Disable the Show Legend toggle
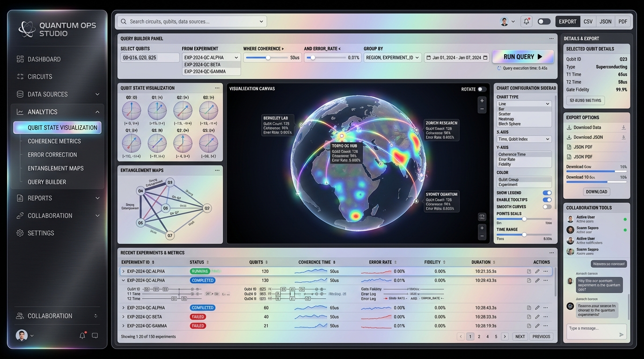This screenshot has width=644, height=359. point(547,193)
